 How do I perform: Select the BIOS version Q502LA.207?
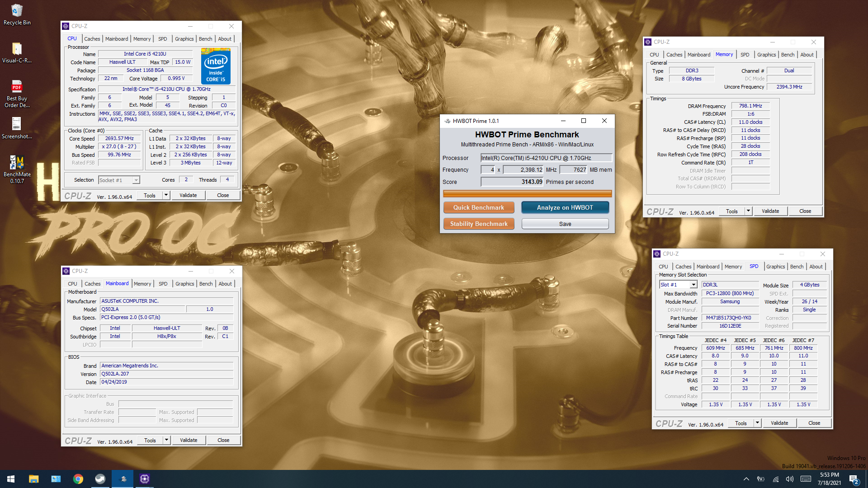click(166, 374)
